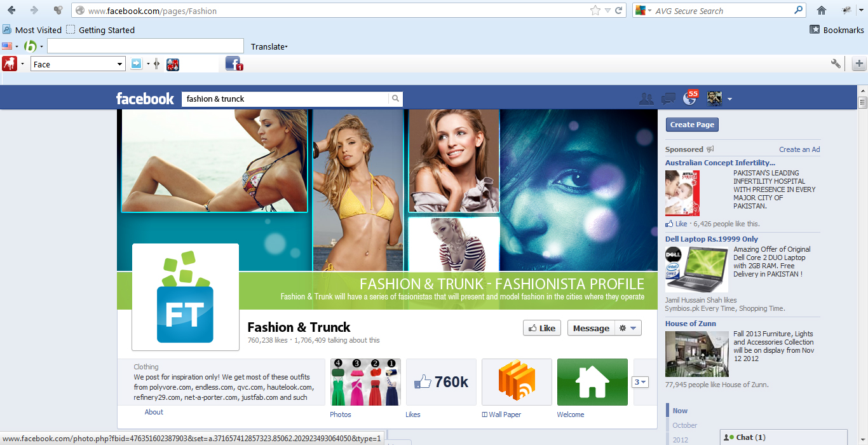Click the About link under page description
The height and width of the screenshot is (445, 868).
[154, 412]
